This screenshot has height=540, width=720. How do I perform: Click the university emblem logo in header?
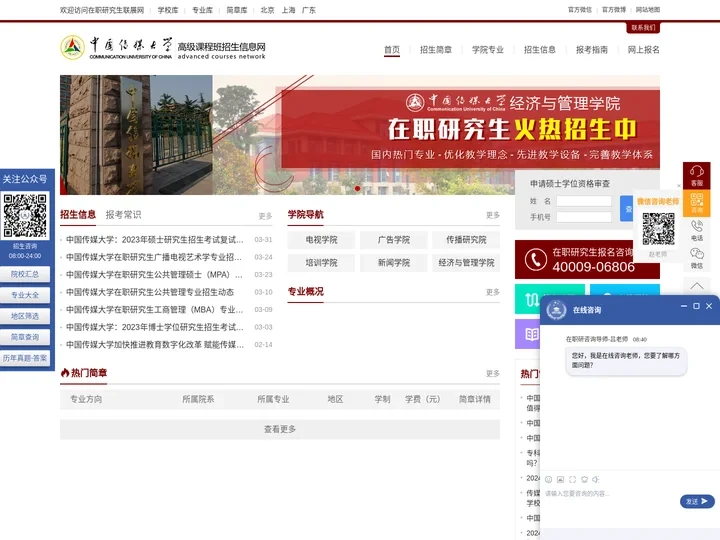coord(73,47)
